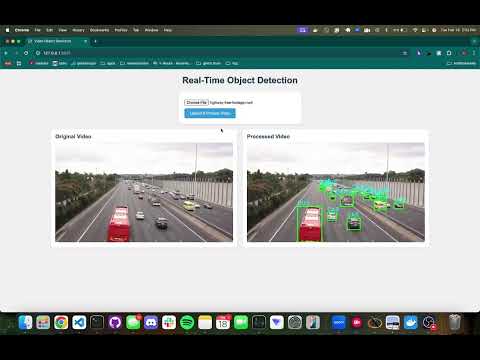The width and height of the screenshot is (480, 360).
Task: Open the Edit menu
Action: pos(50,30)
